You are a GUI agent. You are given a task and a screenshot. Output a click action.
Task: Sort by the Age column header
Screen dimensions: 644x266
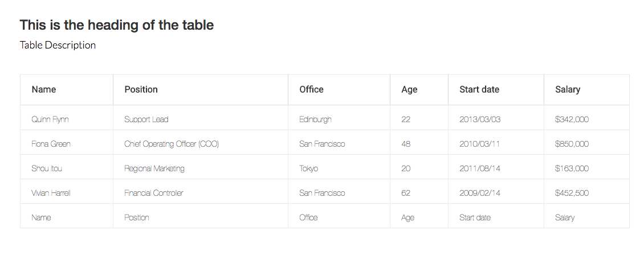pos(419,90)
